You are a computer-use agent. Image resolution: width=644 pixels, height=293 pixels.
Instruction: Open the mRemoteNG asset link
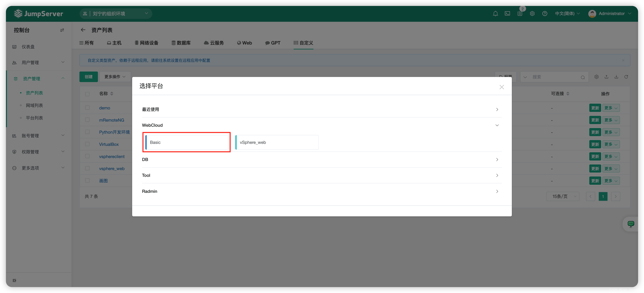pyautogui.click(x=112, y=120)
